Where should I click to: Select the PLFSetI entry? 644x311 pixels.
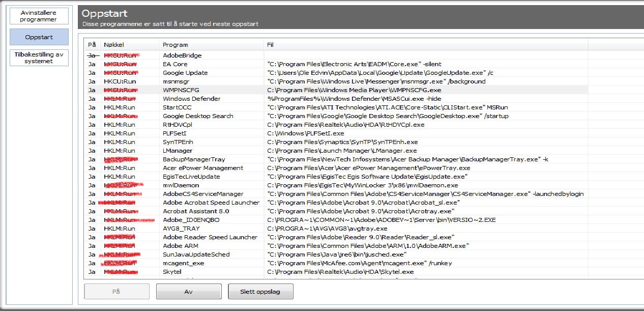click(x=174, y=133)
